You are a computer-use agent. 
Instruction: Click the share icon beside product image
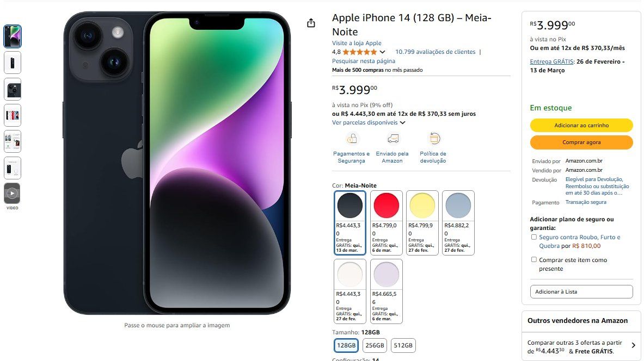(x=311, y=23)
